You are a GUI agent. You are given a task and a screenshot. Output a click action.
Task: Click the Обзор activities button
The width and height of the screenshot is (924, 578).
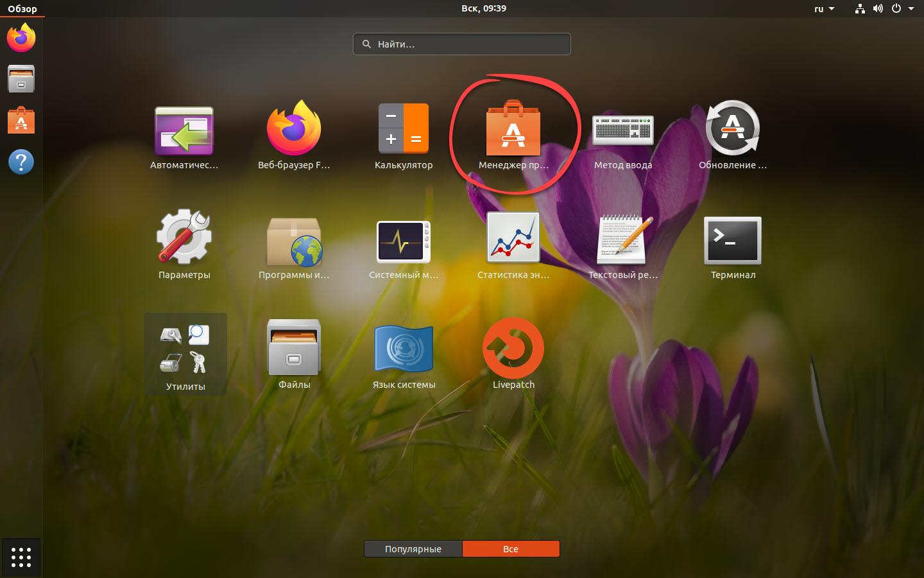coord(22,9)
